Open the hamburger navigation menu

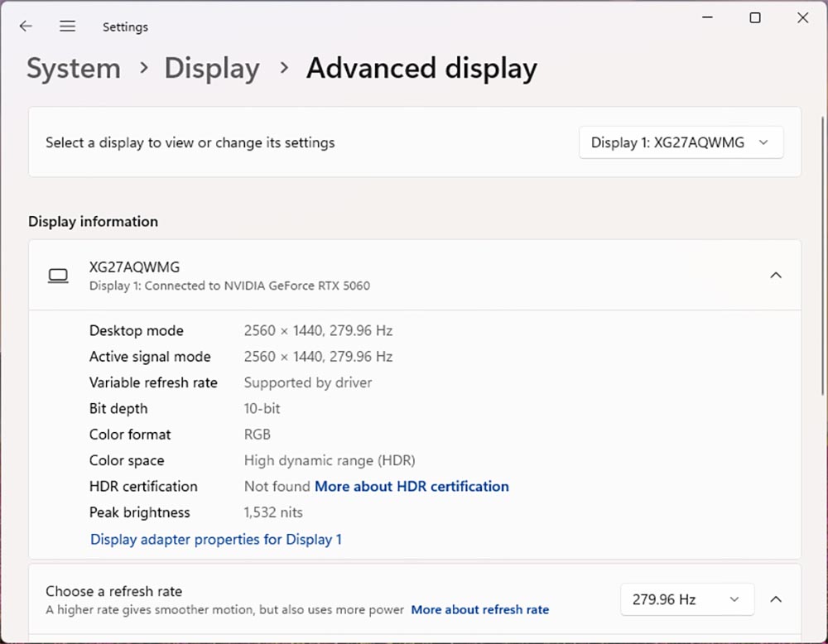68,26
